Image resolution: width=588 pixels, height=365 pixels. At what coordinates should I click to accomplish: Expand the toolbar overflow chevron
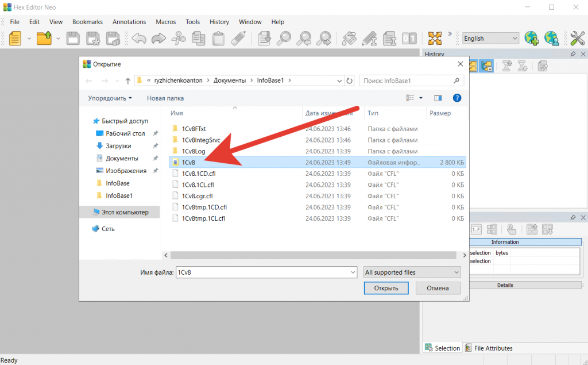[x=450, y=34]
